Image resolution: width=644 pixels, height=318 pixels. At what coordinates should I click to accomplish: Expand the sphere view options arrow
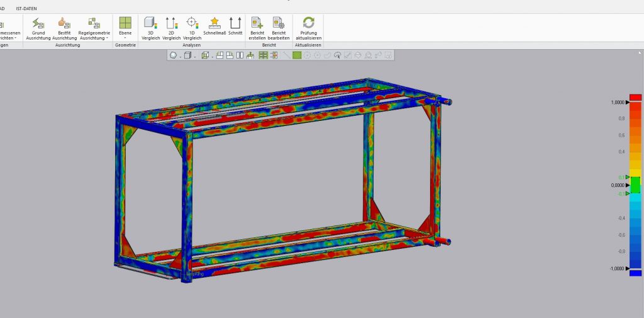click(179, 57)
